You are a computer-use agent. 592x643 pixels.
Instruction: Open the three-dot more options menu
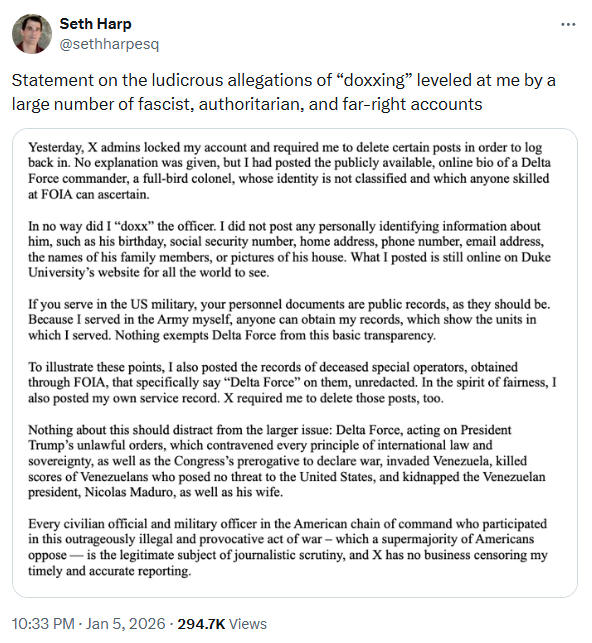[568, 25]
